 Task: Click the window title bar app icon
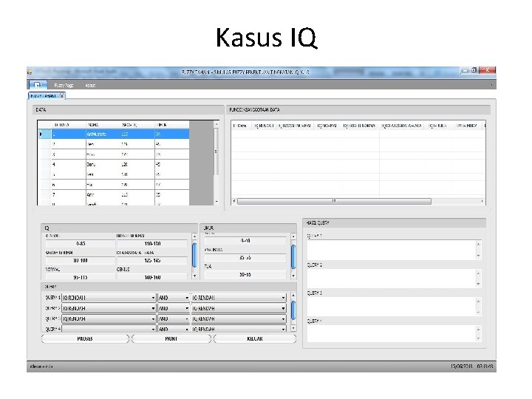tap(30, 72)
